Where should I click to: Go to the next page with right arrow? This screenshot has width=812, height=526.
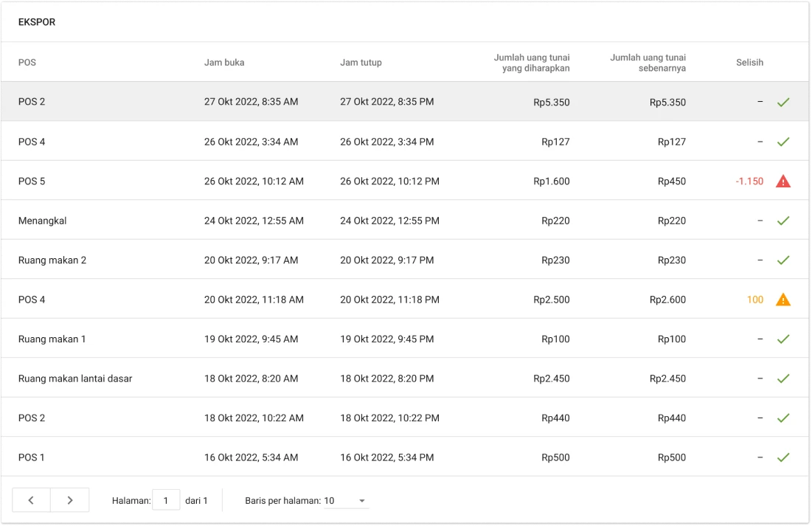point(70,500)
